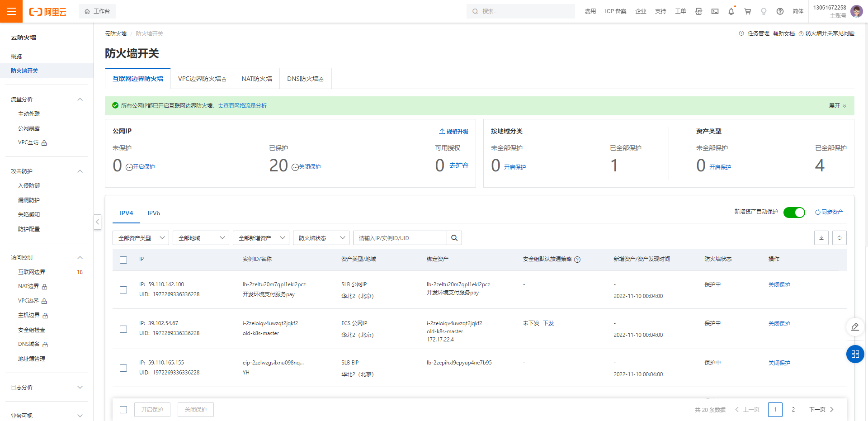Click the 规格升级 link
This screenshot has width=868, height=421.
click(x=454, y=132)
